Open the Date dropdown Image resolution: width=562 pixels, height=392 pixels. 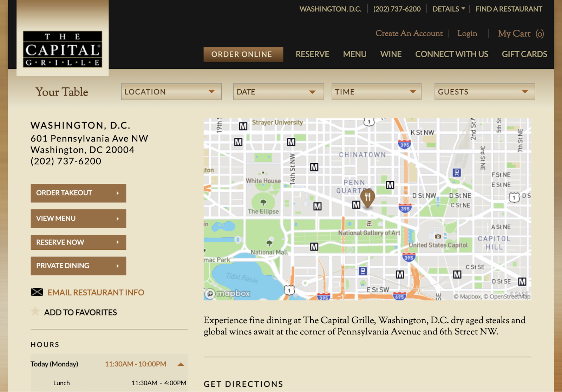coord(279,92)
